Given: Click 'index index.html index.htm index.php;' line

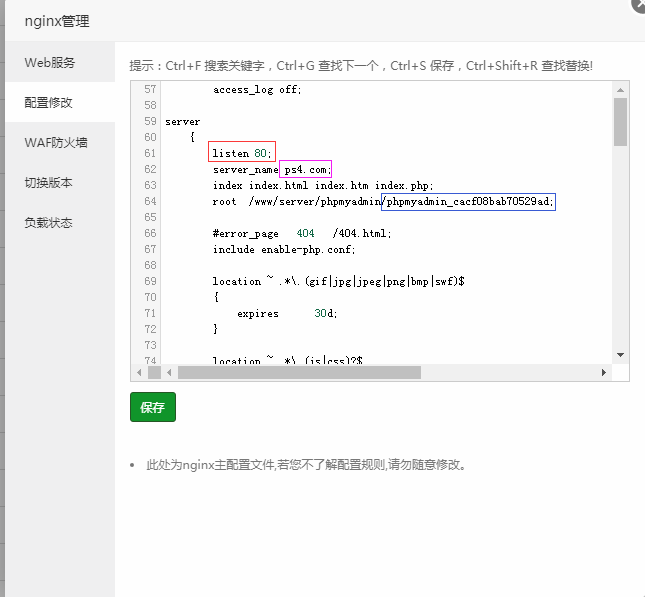Looking at the screenshot, I should [x=323, y=186].
